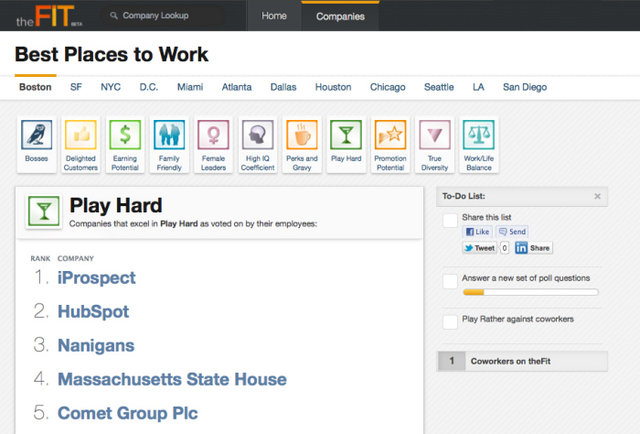The width and height of the screenshot is (640, 434).
Task: Switch to the LA city tab
Action: [x=478, y=87]
